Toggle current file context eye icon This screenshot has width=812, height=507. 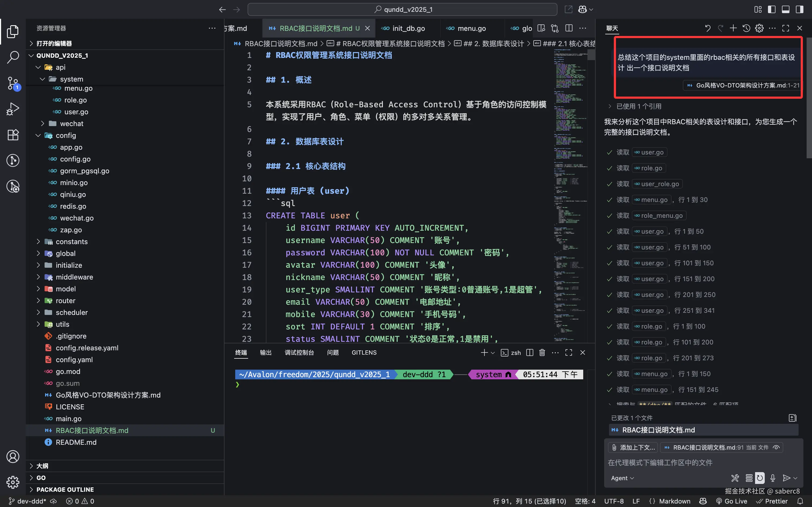(776, 447)
